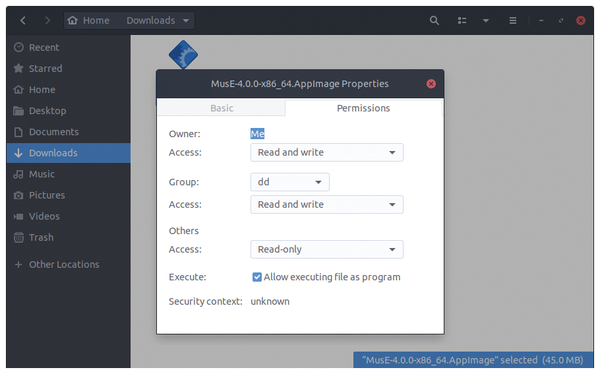Open the hamburger menu in Files

(x=513, y=20)
